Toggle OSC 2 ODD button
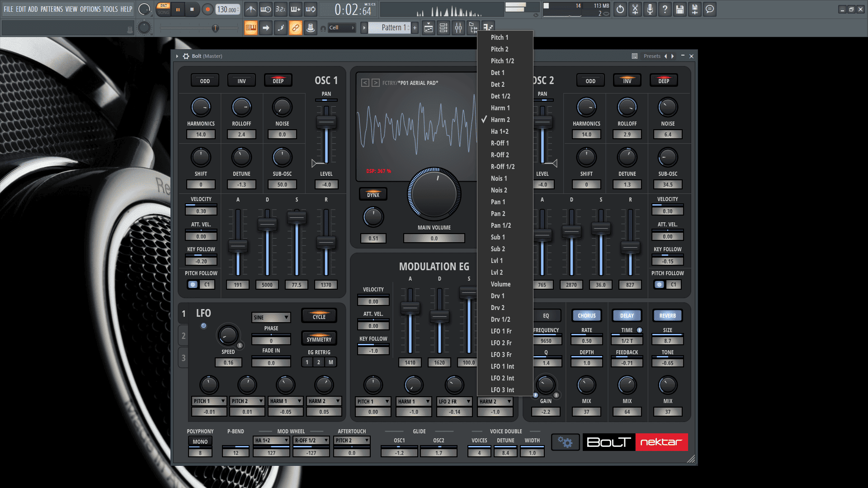Screen dimensions: 868x488 click(x=590, y=81)
